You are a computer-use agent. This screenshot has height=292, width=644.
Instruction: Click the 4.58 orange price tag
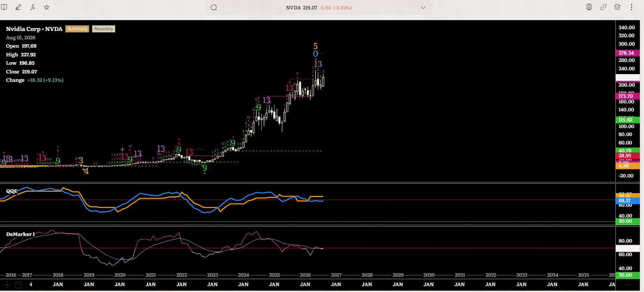point(627,166)
